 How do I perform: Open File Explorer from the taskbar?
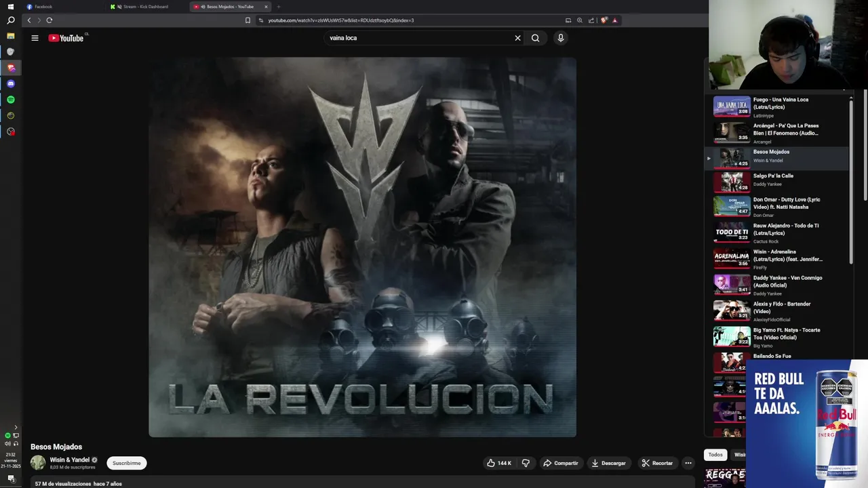(x=10, y=36)
